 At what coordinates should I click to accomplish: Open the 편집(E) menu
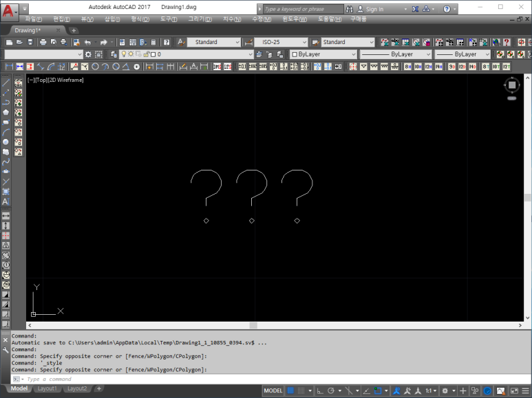pyautogui.click(x=62, y=19)
